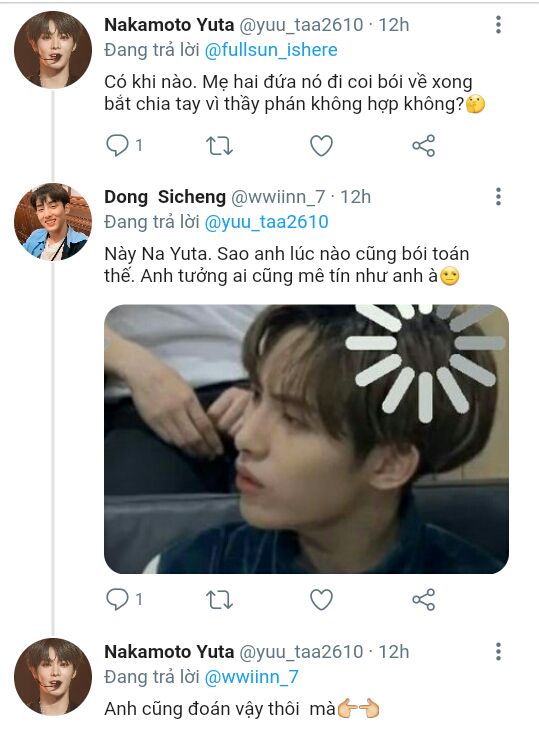This screenshot has height=738, width=539.
Task: View Yuta's avatar on the last tweet
Action: pos(53,677)
